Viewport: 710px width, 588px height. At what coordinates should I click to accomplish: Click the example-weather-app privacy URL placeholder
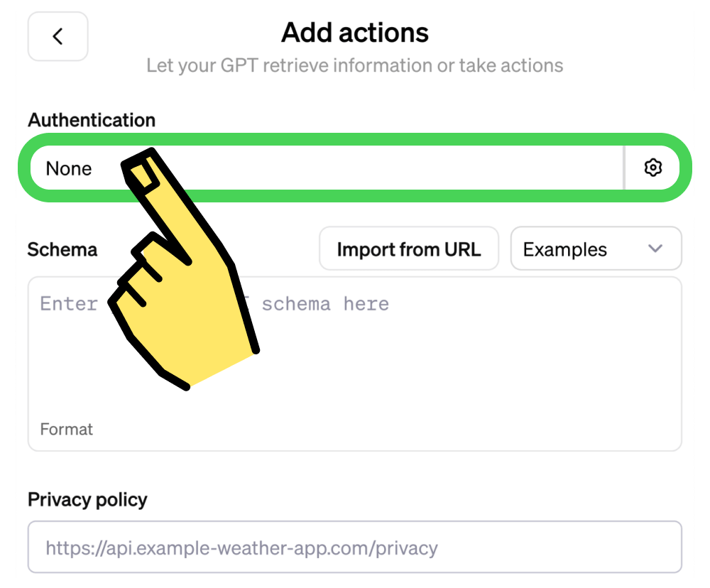click(x=241, y=548)
